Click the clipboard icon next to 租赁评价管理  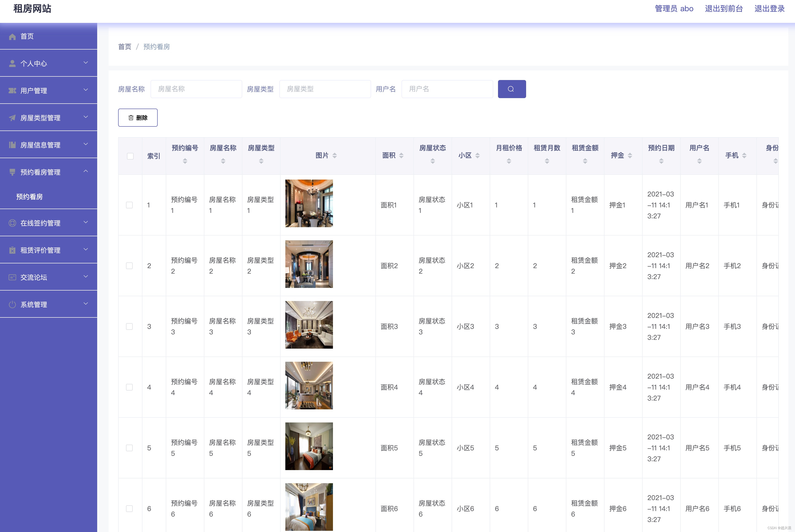[x=12, y=250]
